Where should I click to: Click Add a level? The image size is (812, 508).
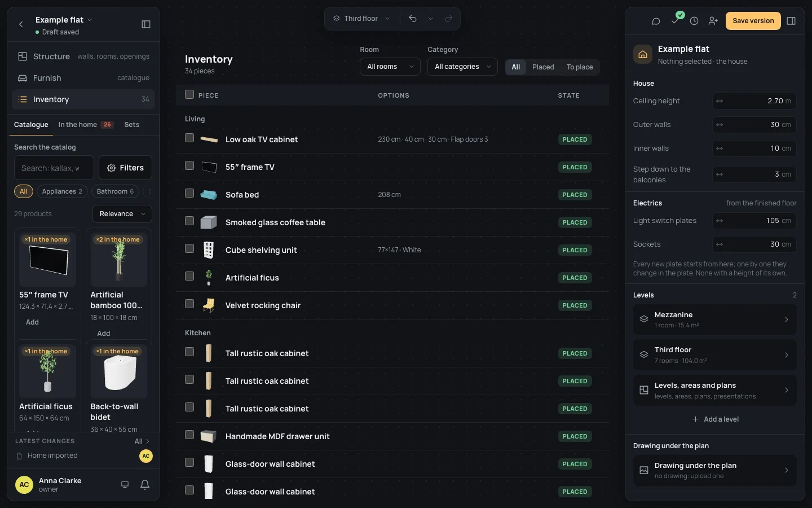click(x=715, y=419)
